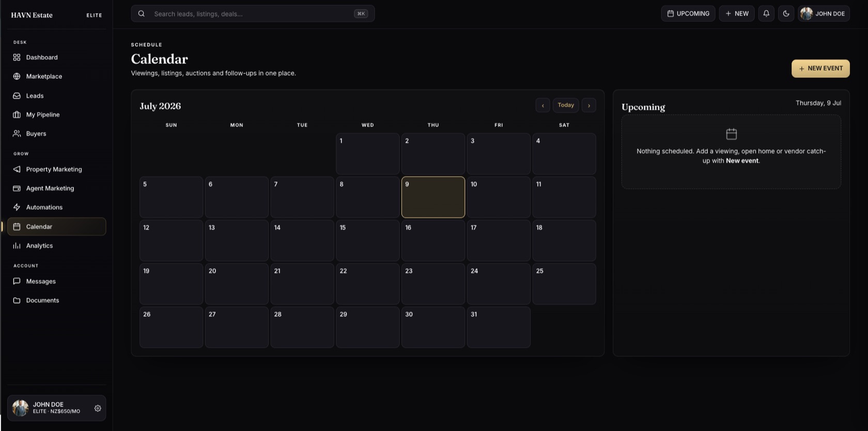The width and height of the screenshot is (868, 431).
Task: Select July 12 day cell
Action: (171, 241)
